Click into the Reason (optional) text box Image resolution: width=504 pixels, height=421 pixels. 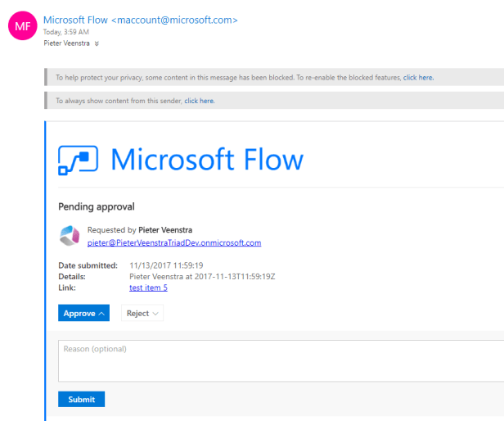pyautogui.click(x=281, y=361)
